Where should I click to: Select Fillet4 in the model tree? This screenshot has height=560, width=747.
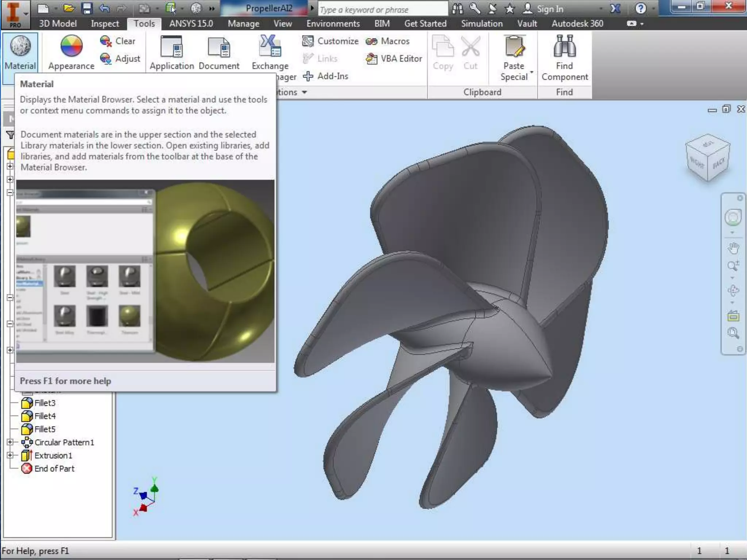(x=44, y=416)
